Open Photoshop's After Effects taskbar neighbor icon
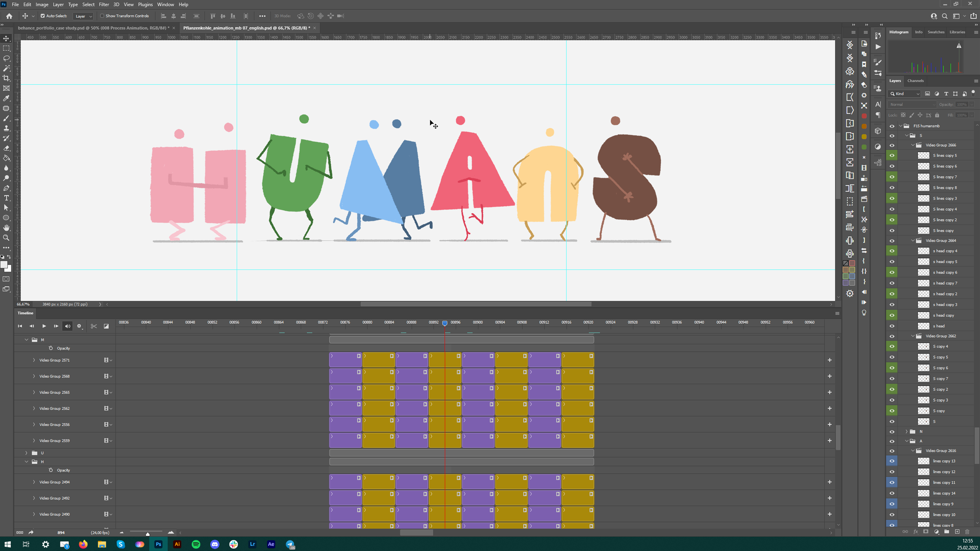 coord(271,544)
